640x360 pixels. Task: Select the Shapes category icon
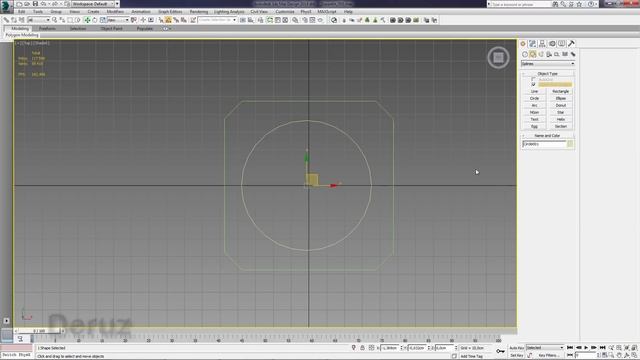coord(533,54)
